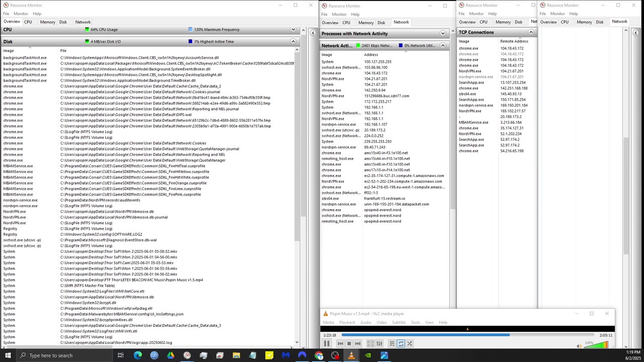Open Task View from the taskbar

coord(121,355)
